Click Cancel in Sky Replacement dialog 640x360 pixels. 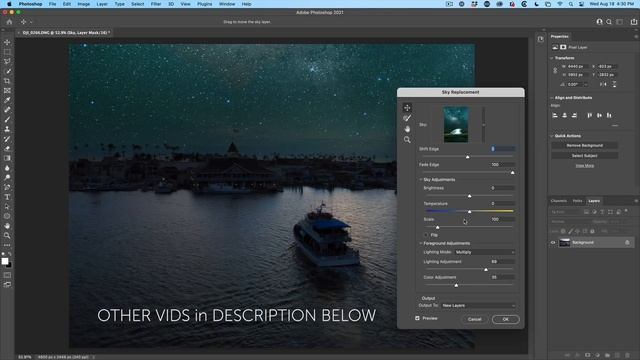point(474,319)
